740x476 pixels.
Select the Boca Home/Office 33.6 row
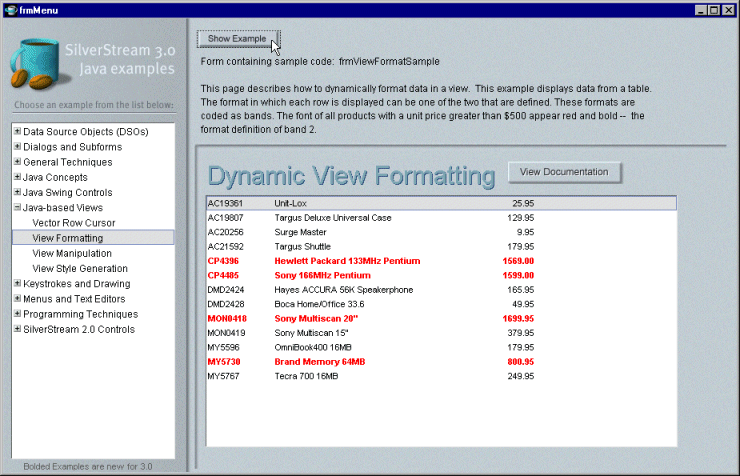pyautogui.click(x=441, y=304)
